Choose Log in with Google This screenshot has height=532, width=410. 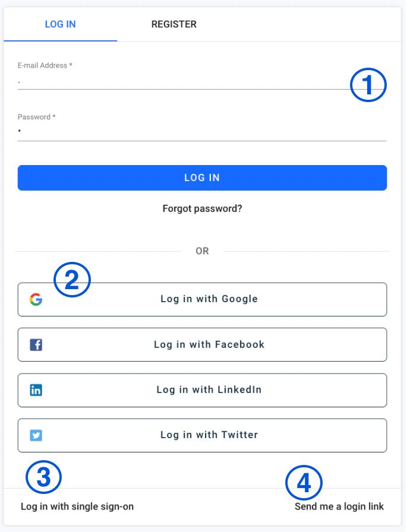[202, 299]
